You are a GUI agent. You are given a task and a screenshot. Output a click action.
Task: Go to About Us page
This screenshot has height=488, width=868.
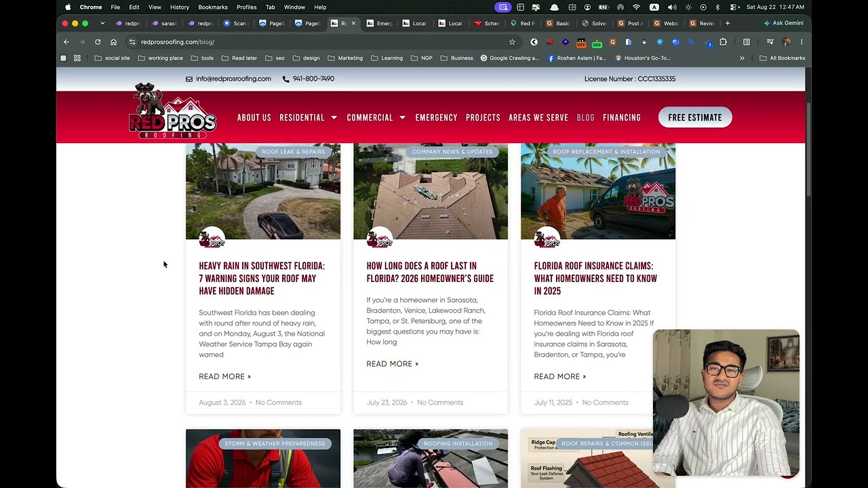pyautogui.click(x=254, y=118)
